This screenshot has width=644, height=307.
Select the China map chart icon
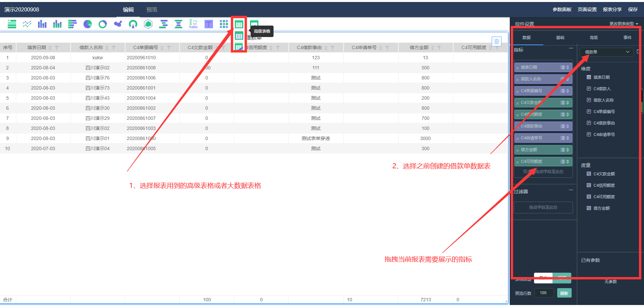(118, 24)
